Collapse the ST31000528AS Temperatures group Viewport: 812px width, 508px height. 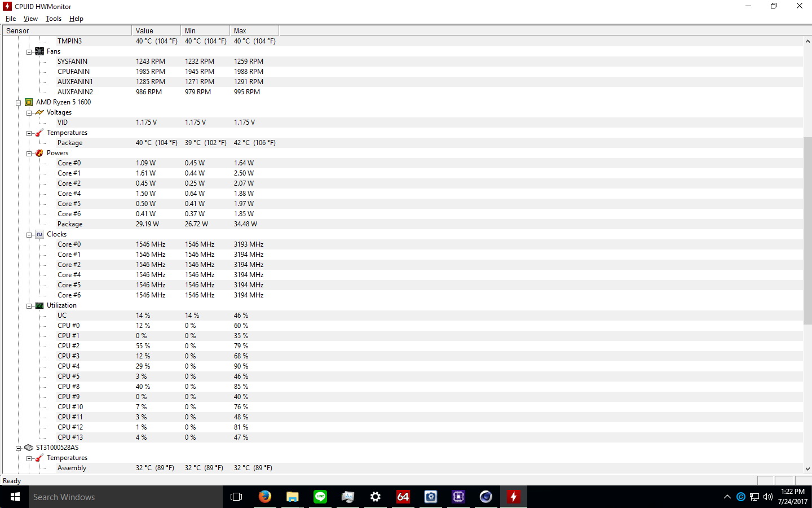29,458
